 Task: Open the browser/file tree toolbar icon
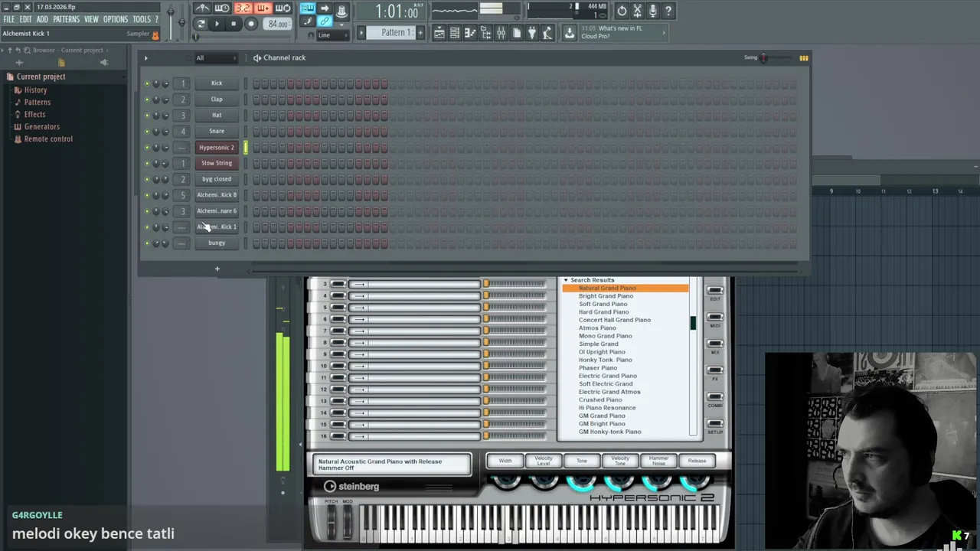click(x=485, y=33)
